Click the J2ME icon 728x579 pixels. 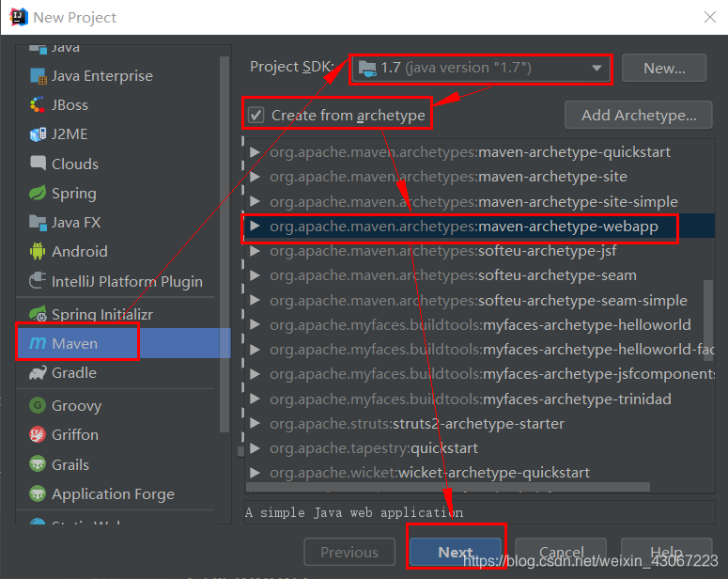(38, 134)
